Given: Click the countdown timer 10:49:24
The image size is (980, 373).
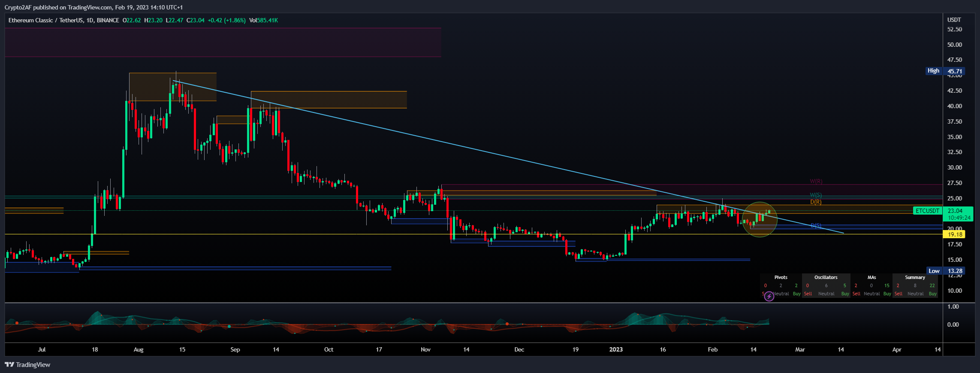Looking at the screenshot, I should 959,218.
